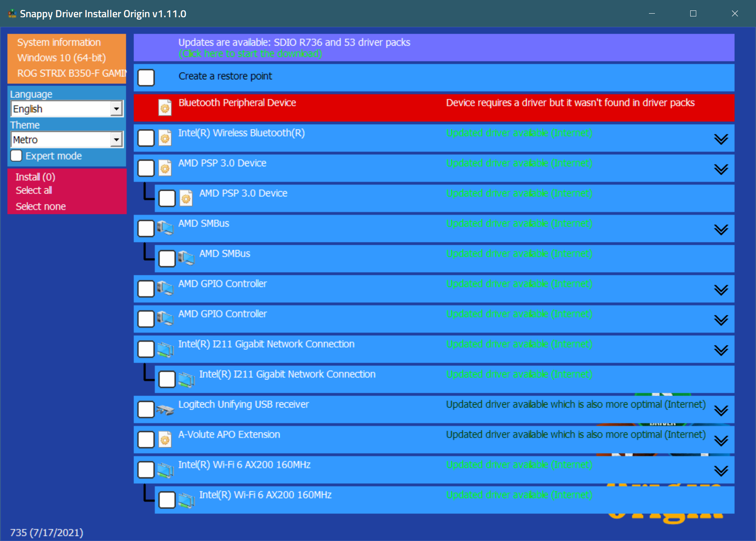Click the Updates are available SDIO R736 text
This screenshot has width=756, height=541.
click(294, 42)
